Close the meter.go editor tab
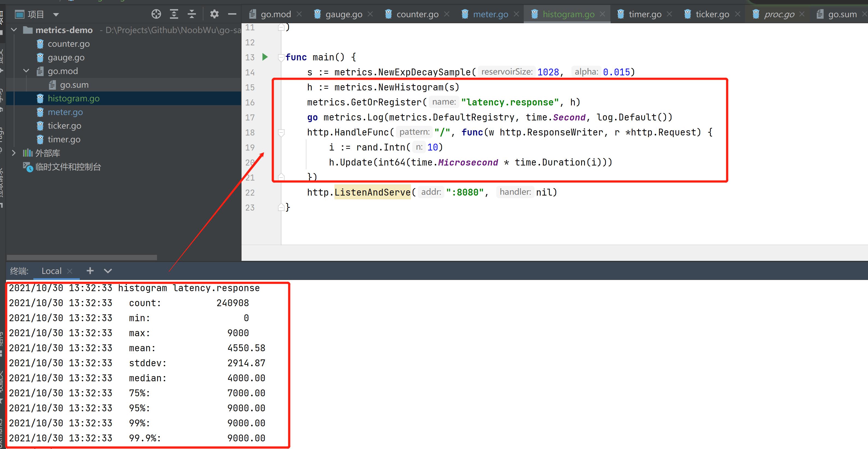 click(x=516, y=14)
